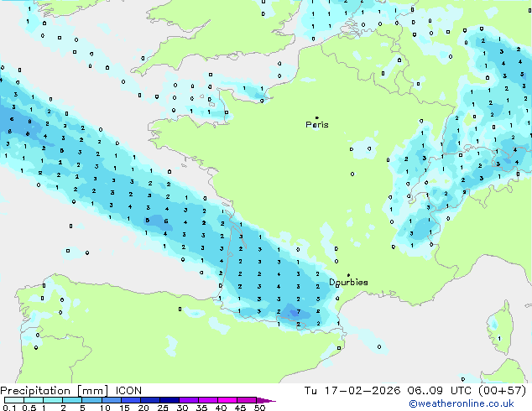This screenshot has width=532, height=411.
Task: Click the Paris city dot marker
Action: click(317, 117)
